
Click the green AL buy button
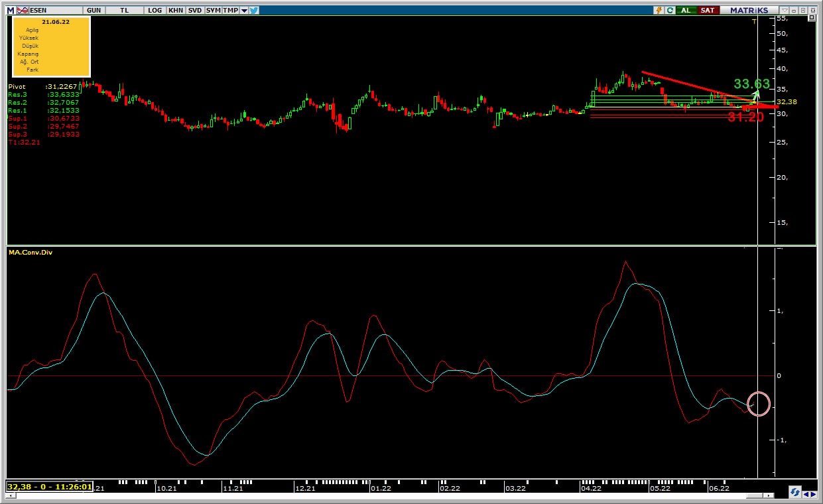[x=686, y=11]
